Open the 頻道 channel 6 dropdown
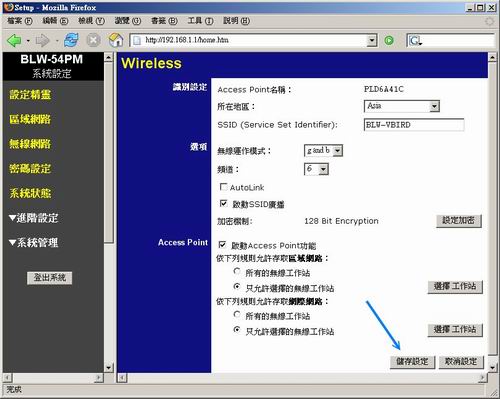This screenshot has width=500, height=399. pyautogui.click(x=323, y=169)
